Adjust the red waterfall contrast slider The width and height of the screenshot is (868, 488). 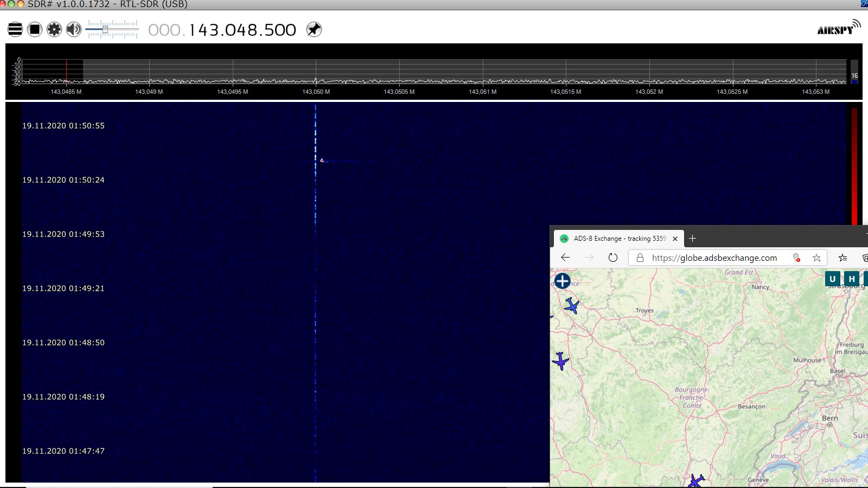point(854,165)
